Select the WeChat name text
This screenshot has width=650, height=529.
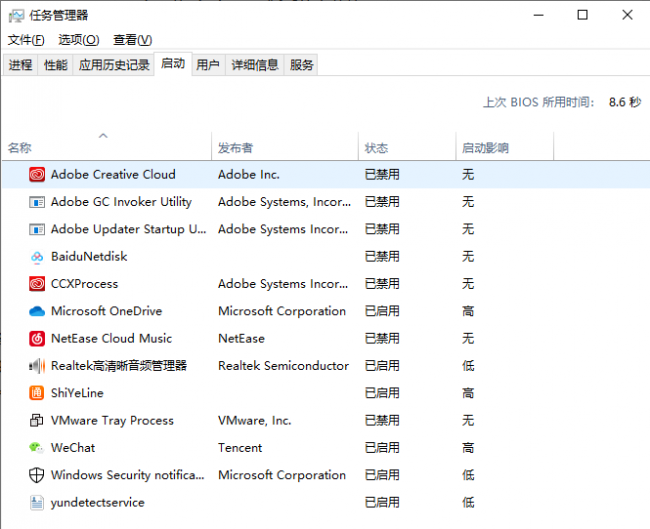pos(73,448)
